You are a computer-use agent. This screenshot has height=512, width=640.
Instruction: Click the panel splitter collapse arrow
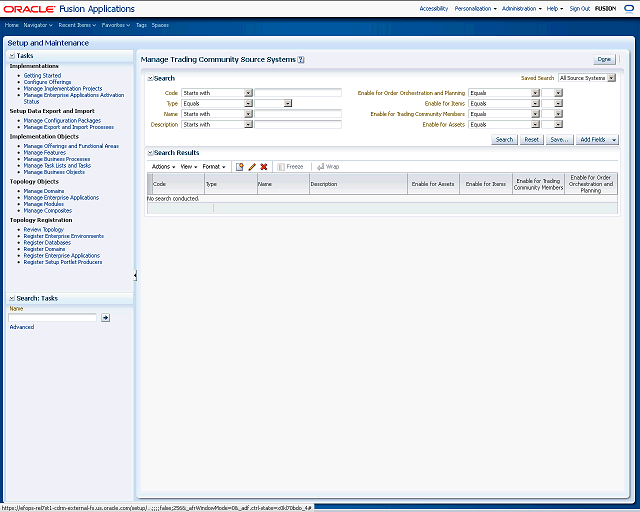[135, 275]
